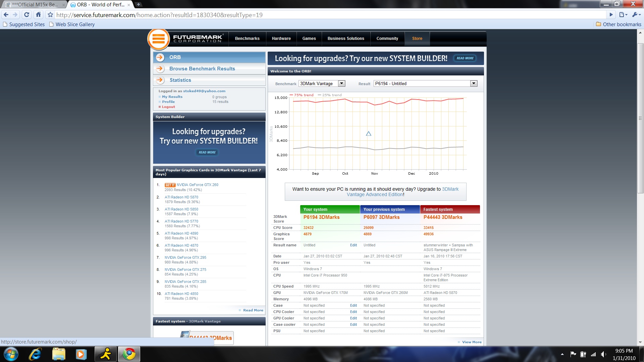The width and height of the screenshot is (644, 362).
Task: Launch Internet Explorer from the taskbar
Action: tap(35, 354)
